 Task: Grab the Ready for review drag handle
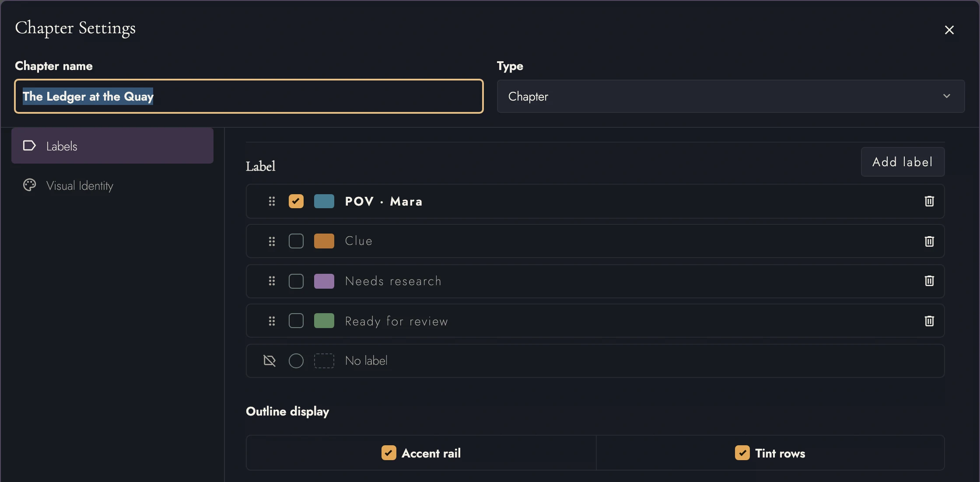click(272, 321)
